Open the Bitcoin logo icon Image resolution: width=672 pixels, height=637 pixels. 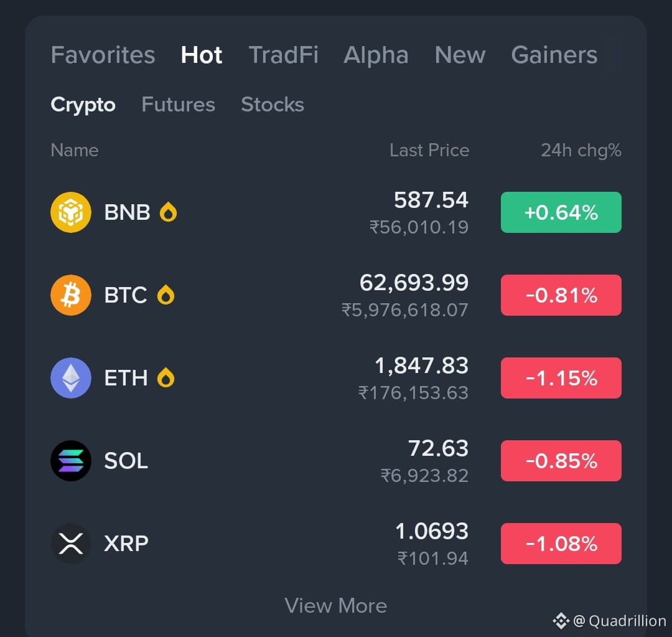[71, 295]
